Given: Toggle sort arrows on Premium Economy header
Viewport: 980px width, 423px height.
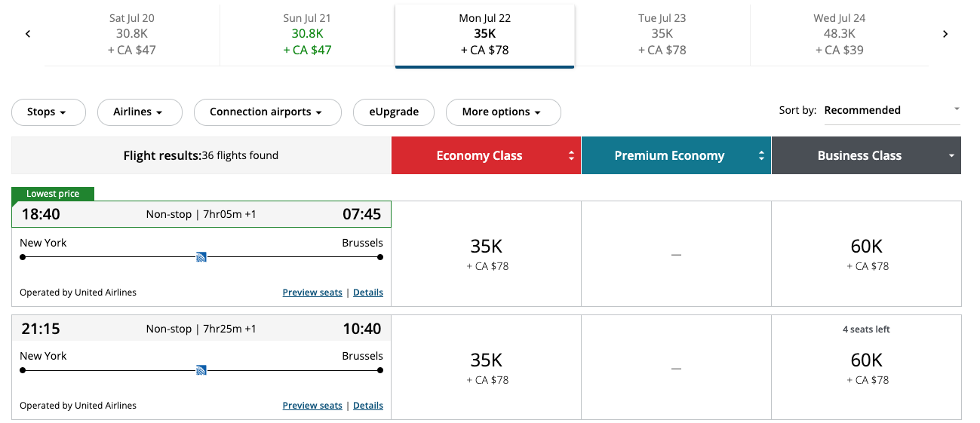Looking at the screenshot, I should click(x=761, y=156).
